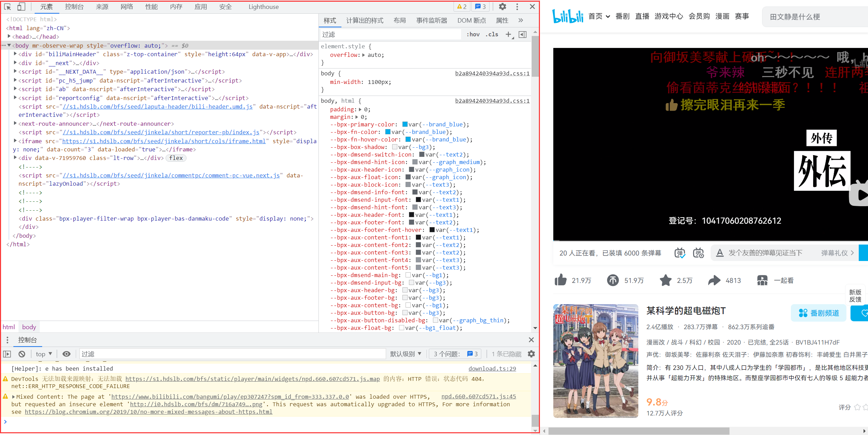Switch to the 布局 styles tab
Image resolution: width=868 pixels, height=435 pixels.
pos(400,21)
